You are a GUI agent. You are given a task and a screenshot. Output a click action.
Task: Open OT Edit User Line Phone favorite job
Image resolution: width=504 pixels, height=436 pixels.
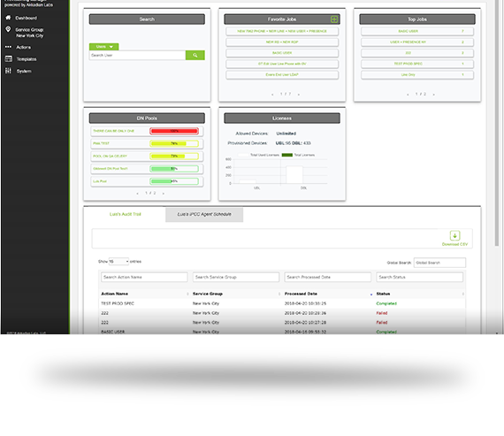(x=282, y=64)
